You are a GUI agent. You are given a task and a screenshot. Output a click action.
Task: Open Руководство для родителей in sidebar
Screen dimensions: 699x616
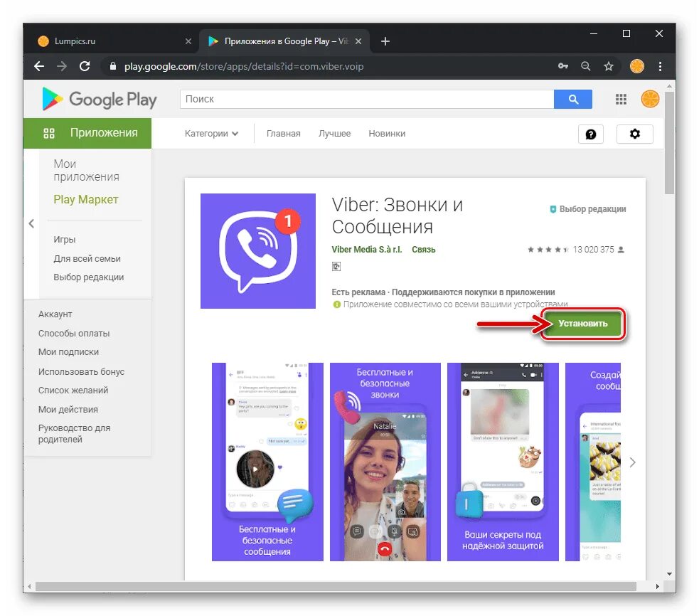click(x=74, y=434)
